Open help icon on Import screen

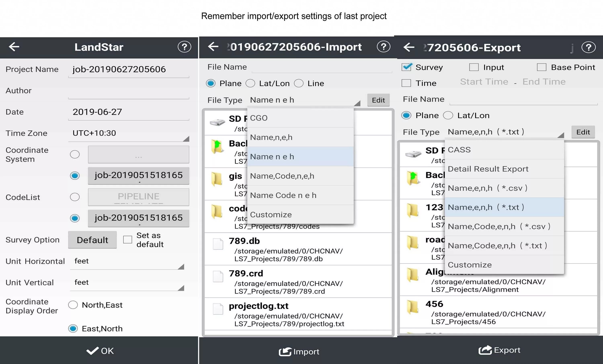pyautogui.click(x=384, y=46)
